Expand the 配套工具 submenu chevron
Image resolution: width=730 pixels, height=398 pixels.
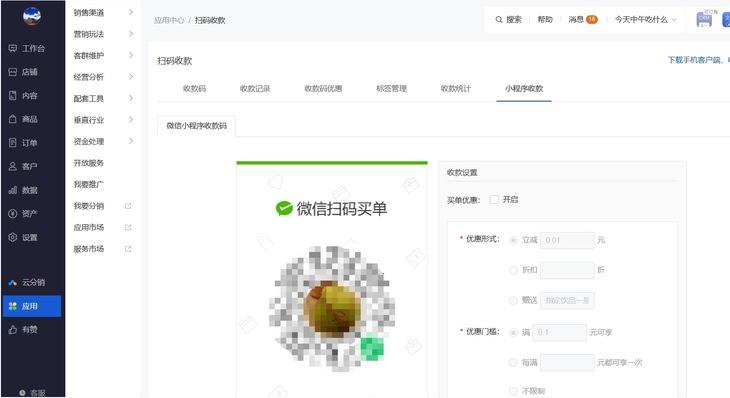[131, 98]
